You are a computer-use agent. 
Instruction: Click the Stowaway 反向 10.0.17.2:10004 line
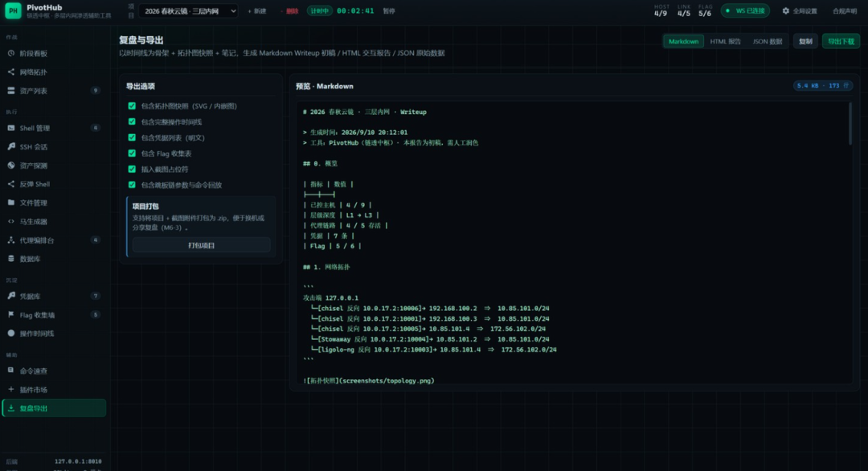(x=430, y=339)
